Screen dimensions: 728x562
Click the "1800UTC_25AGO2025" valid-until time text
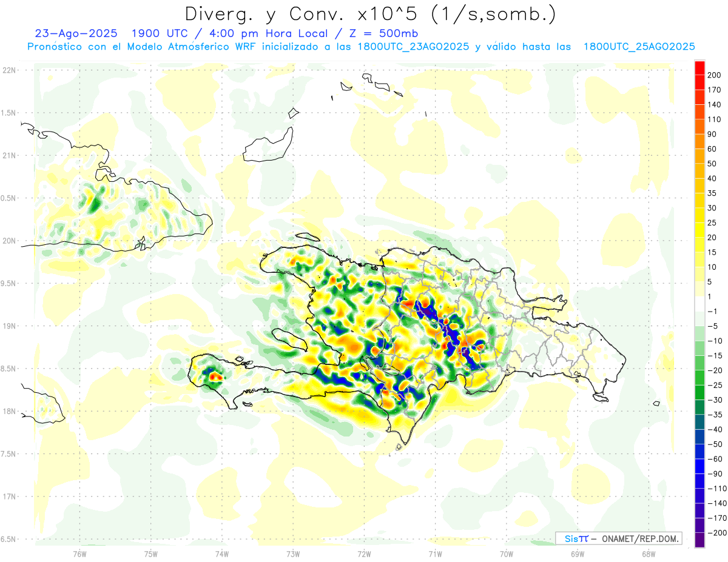tap(639, 47)
